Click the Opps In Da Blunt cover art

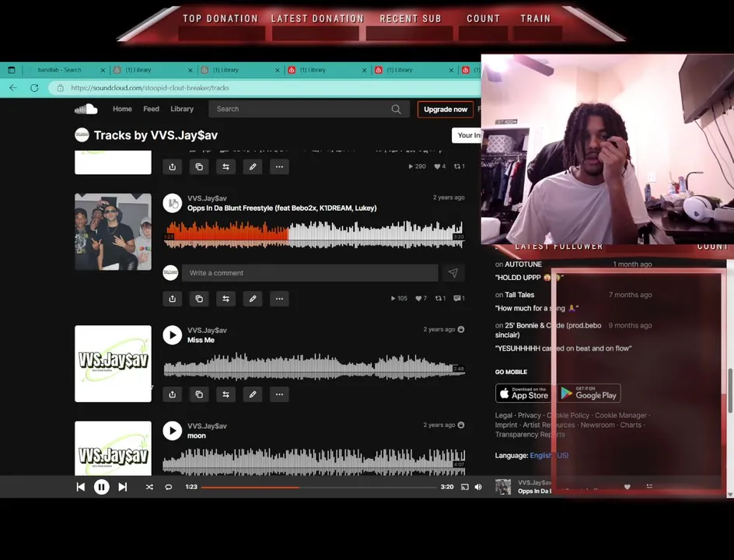tap(114, 232)
